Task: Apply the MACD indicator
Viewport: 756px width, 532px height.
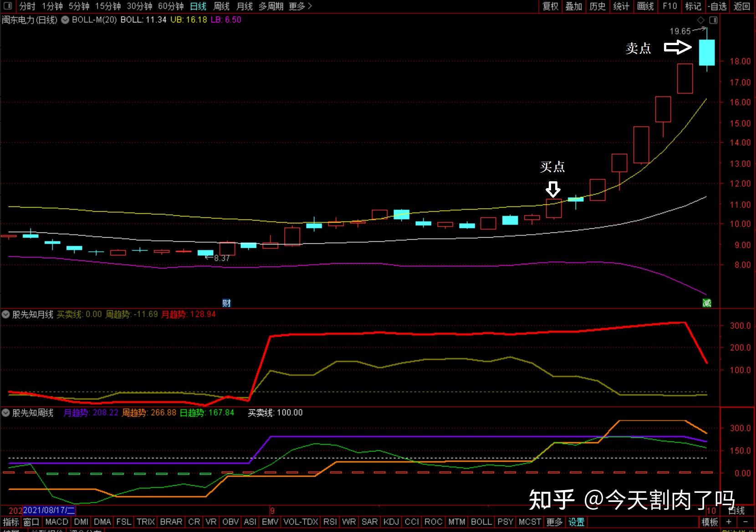Action: [x=56, y=522]
